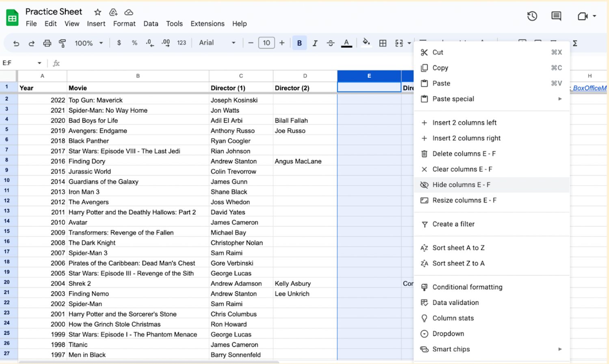This screenshot has width=609, height=364.
Task: Choose Cut in context menu
Action: click(492, 52)
